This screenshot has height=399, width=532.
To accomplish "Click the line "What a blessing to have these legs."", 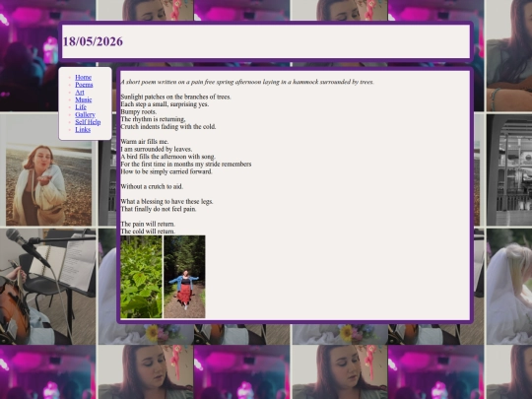I will [x=166, y=201].
